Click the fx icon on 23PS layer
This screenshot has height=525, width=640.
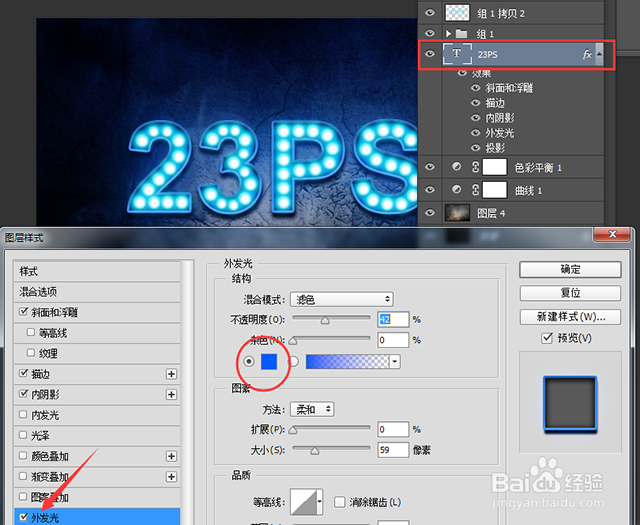587,54
